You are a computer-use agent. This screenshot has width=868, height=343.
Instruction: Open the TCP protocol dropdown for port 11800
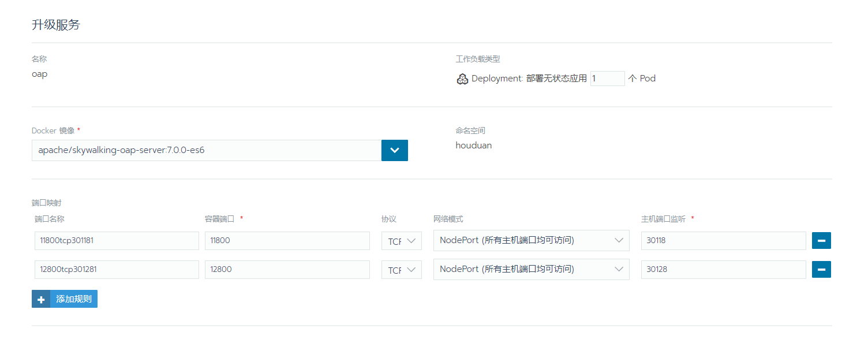[402, 241]
